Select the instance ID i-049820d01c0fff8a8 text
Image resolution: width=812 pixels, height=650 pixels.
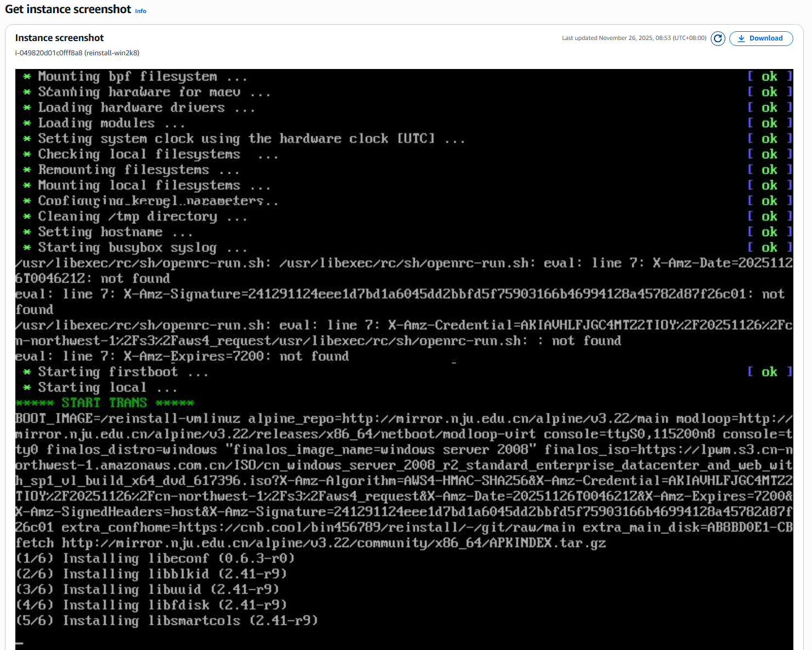(x=49, y=53)
